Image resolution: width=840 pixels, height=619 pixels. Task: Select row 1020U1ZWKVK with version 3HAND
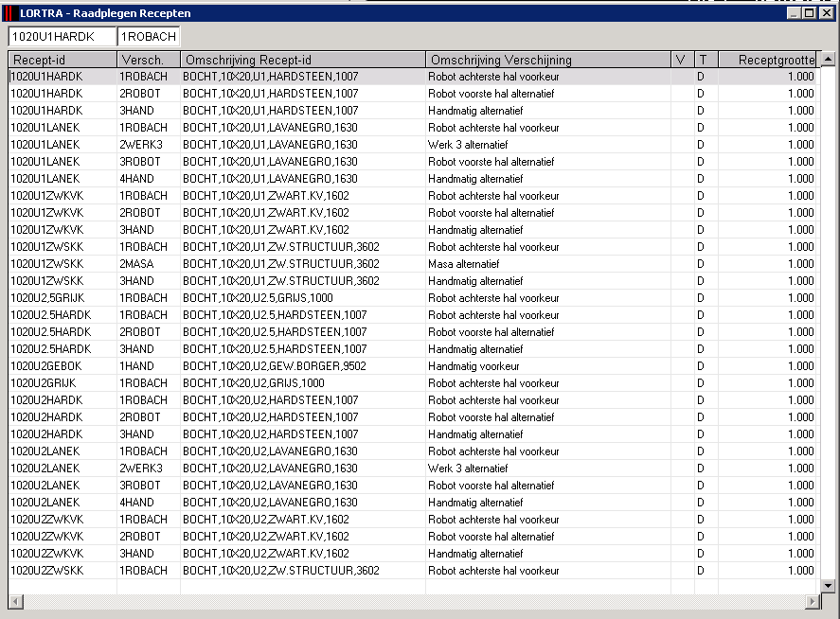point(415,230)
